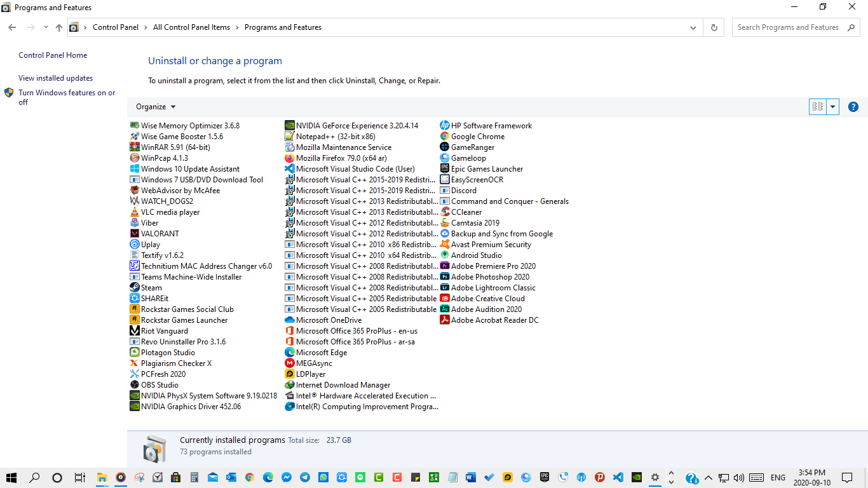The image size is (868, 488).
Task: Click the Uplay icon
Action: click(135, 245)
